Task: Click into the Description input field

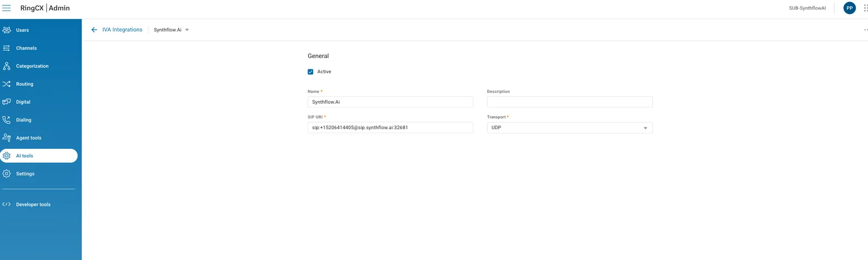Action: click(x=570, y=102)
